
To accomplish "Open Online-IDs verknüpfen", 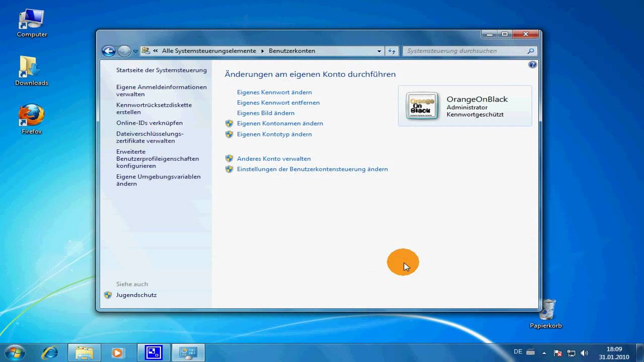I will click(x=149, y=123).
